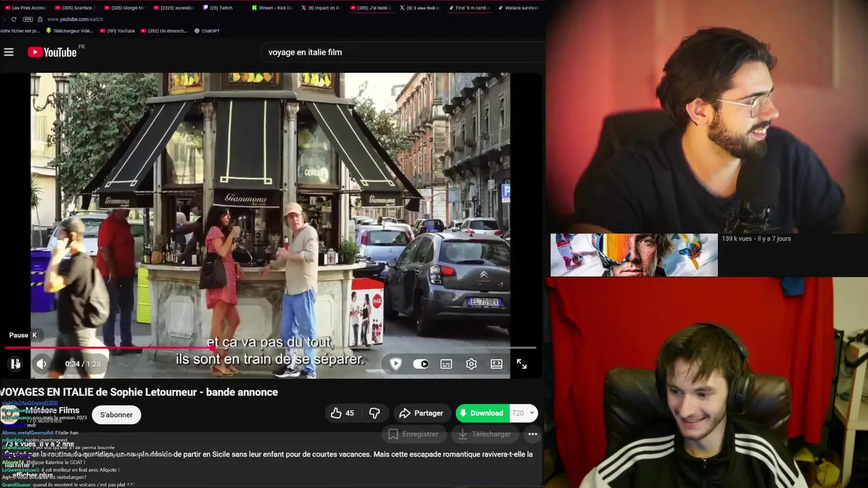The width and height of the screenshot is (868, 488).
Task: Mute the video with the speaker icon
Action: [x=41, y=364]
